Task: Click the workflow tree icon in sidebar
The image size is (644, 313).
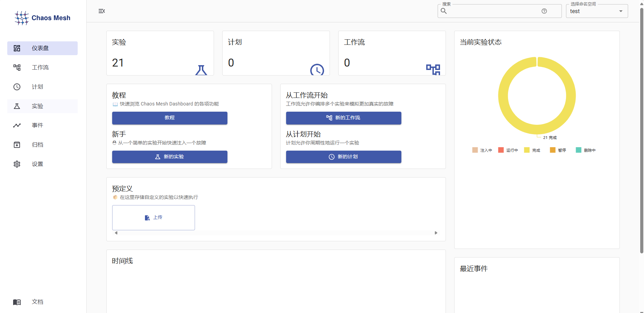Action: point(17,68)
